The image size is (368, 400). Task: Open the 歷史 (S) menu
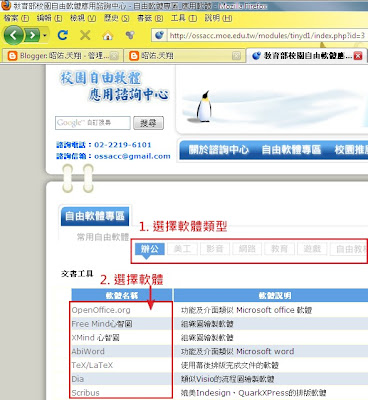pos(116,18)
